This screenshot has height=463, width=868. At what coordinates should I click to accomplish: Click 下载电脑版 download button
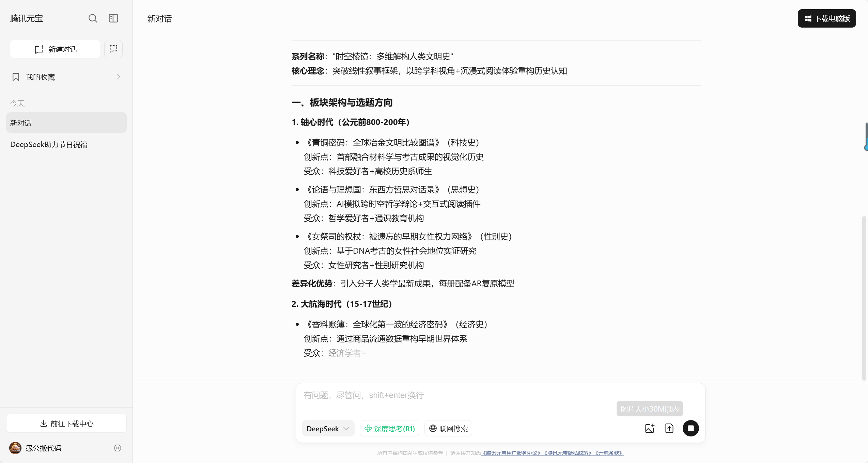826,18
